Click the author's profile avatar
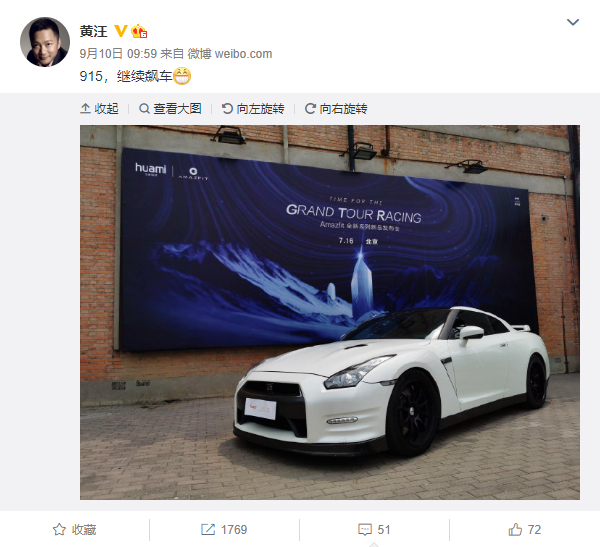Image resolution: width=600 pixels, height=547 pixels. click(45, 42)
